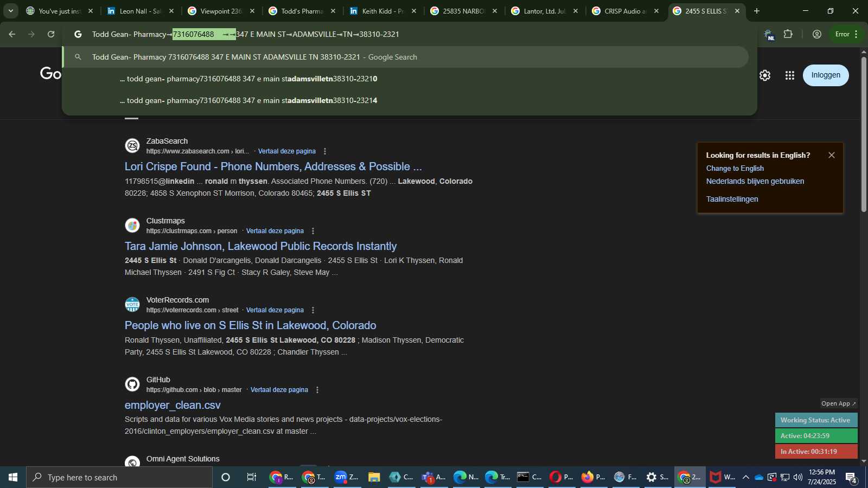
Task: Open Taalinstellingen language settings
Action: (732, 200)
